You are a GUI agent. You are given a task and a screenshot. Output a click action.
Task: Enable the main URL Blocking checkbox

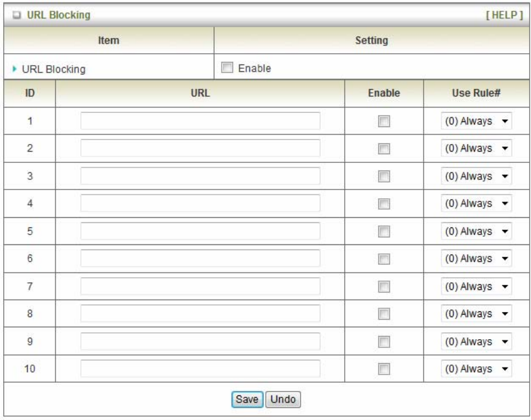coord(227,69)
